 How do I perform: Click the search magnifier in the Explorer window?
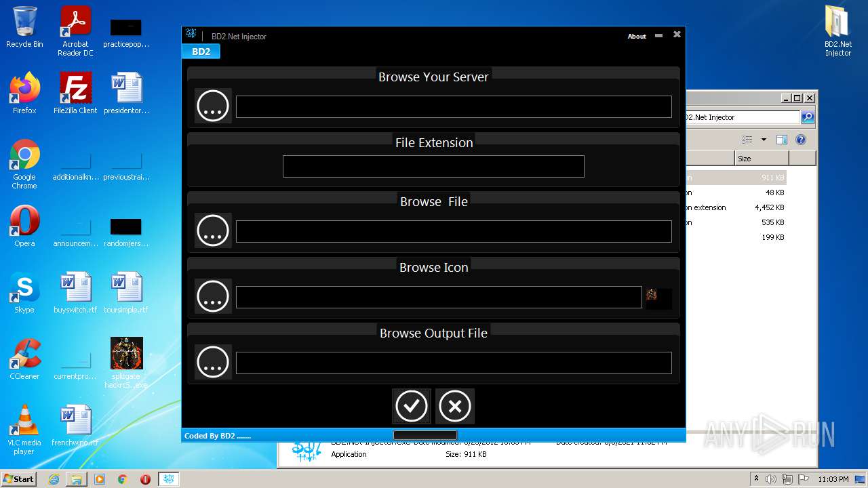click(x=808, y=117)
